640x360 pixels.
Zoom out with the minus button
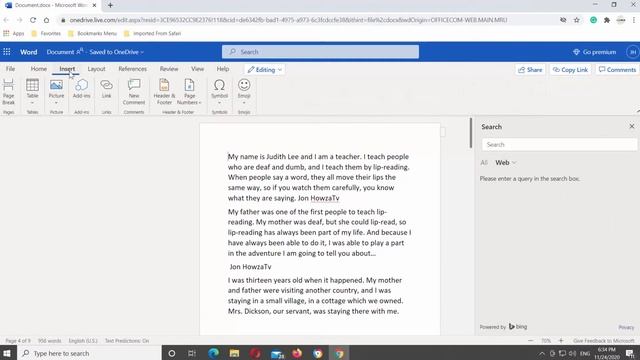(x=531, y=340)
